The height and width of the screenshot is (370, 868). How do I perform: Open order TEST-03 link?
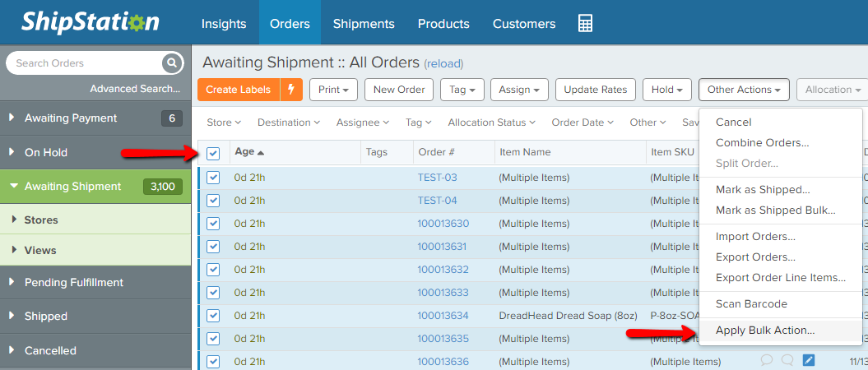tap(438, 178)
